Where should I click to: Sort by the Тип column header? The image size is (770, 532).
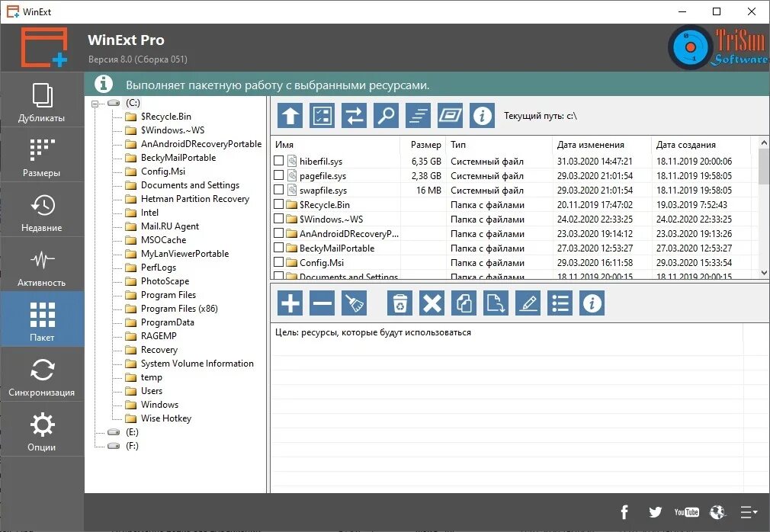(499, 145)
